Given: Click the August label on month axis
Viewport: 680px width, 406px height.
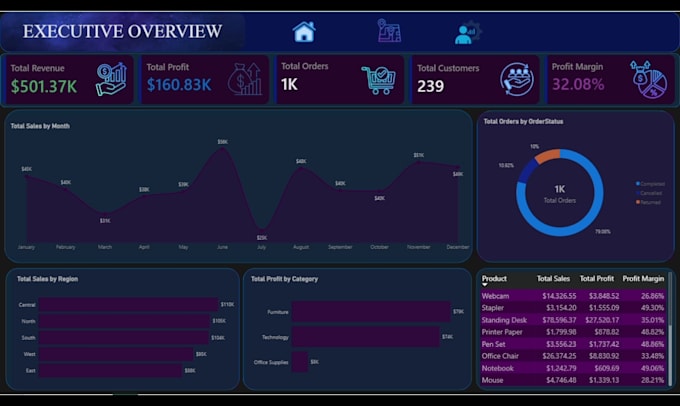Looking at the screenshot, I should [301, 247].
